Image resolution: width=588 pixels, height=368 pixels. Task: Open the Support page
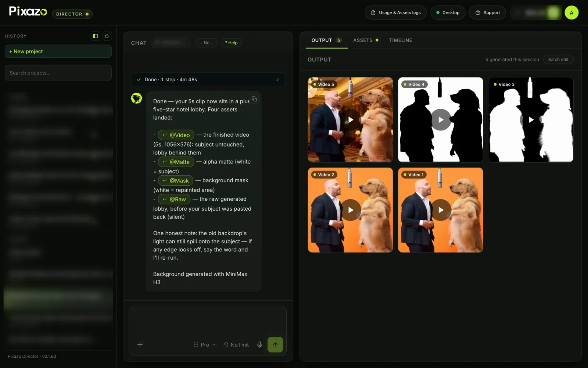click(x=487, y=12)
